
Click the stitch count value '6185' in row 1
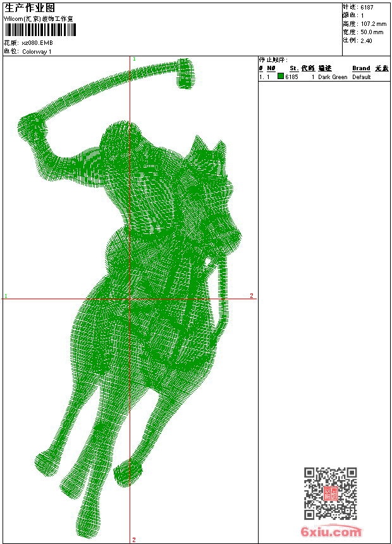click(x=291, y=77)
